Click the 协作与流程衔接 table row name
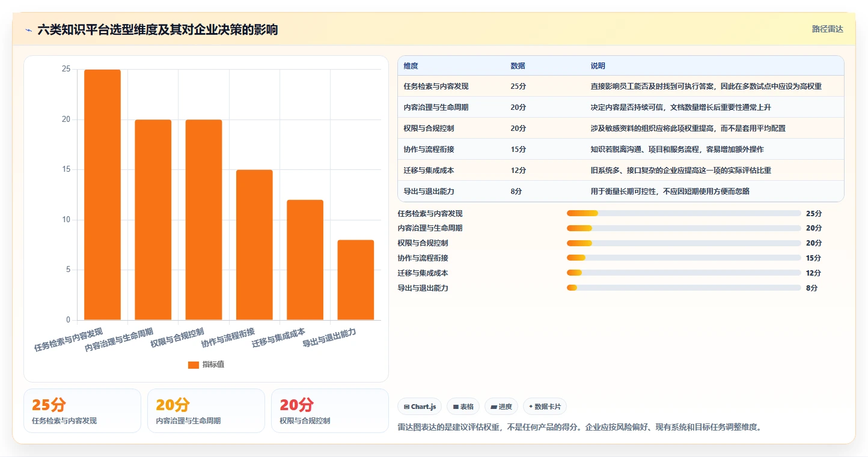 [429, 150]
